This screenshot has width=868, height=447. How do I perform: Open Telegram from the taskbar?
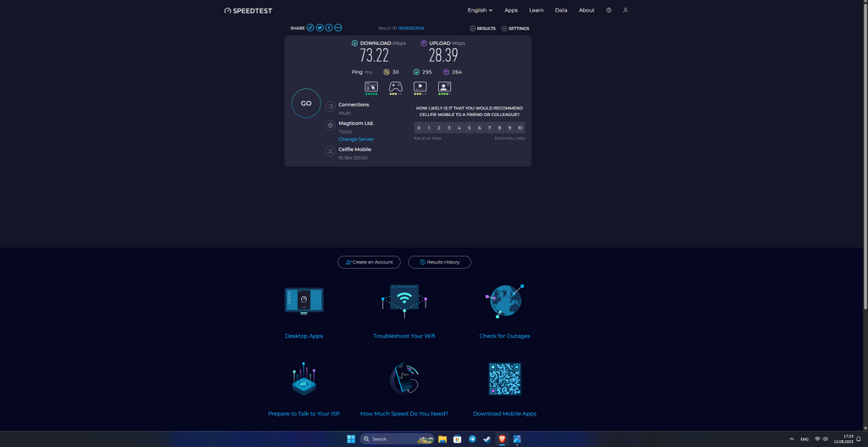(472, 439)
